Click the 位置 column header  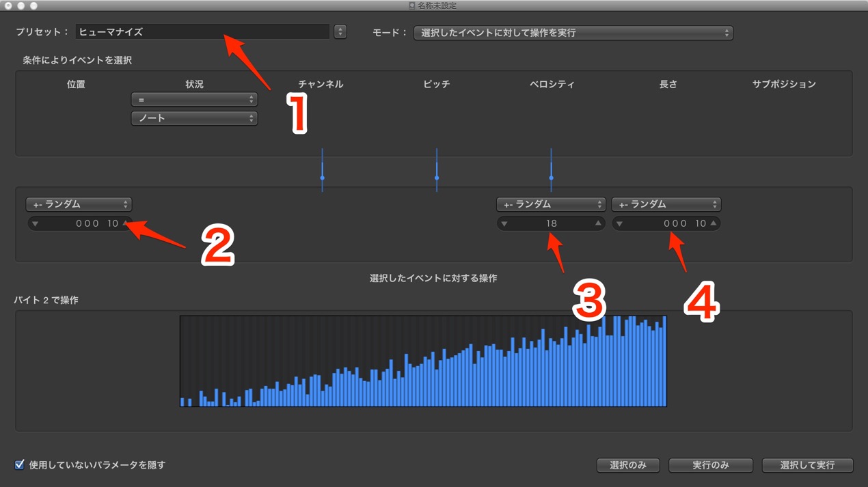coord(76,84)
